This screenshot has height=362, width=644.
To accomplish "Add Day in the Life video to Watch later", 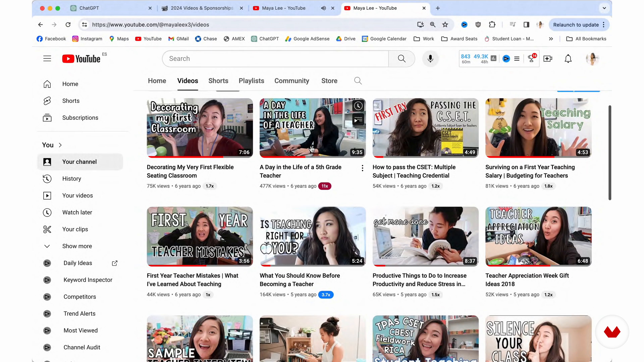I will (x=358, y=106).
